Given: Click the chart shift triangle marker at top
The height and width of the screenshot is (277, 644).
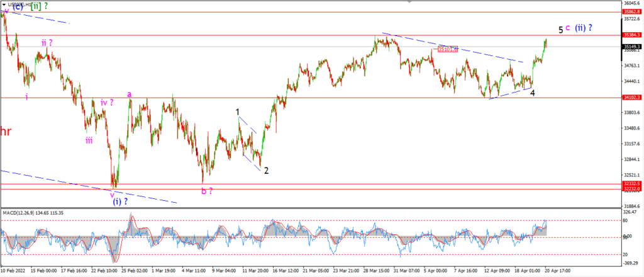Looking at the screenshot, I should (x=409, y=2).
